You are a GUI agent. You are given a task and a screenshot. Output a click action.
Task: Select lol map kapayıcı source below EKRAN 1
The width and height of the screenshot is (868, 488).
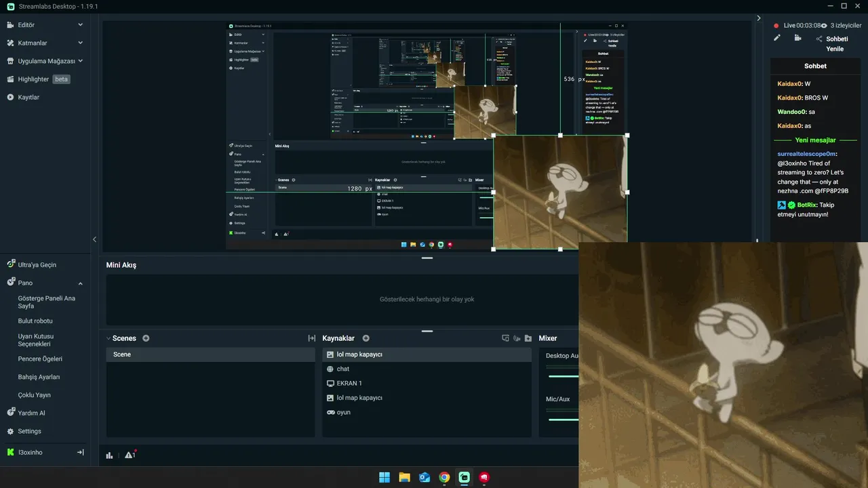click(427, 398)
